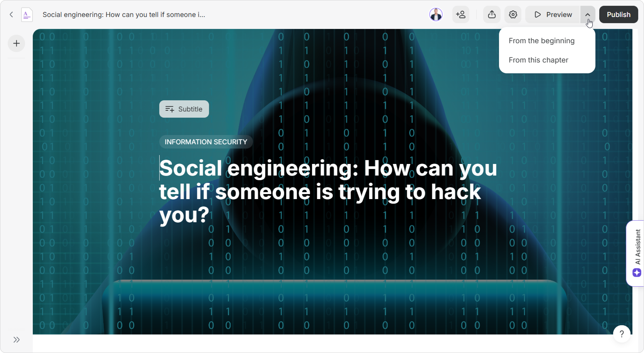The width and height of the screenshot is (644, 353).
Task: Click the course title in the top bar
Action: (124, 14)
